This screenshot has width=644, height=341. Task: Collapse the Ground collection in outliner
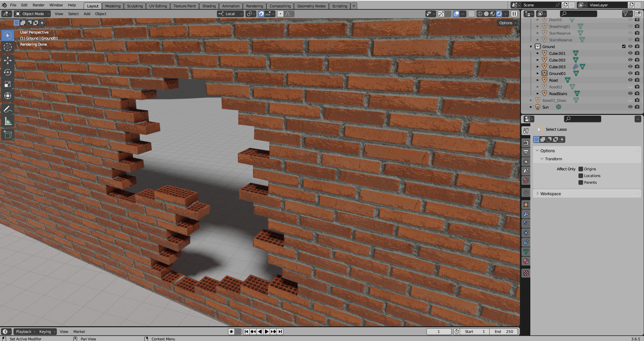(531, 47)
